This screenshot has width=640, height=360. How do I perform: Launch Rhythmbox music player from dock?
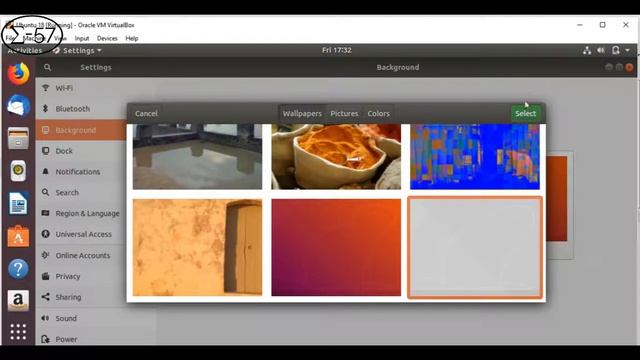tap(18, 171)
